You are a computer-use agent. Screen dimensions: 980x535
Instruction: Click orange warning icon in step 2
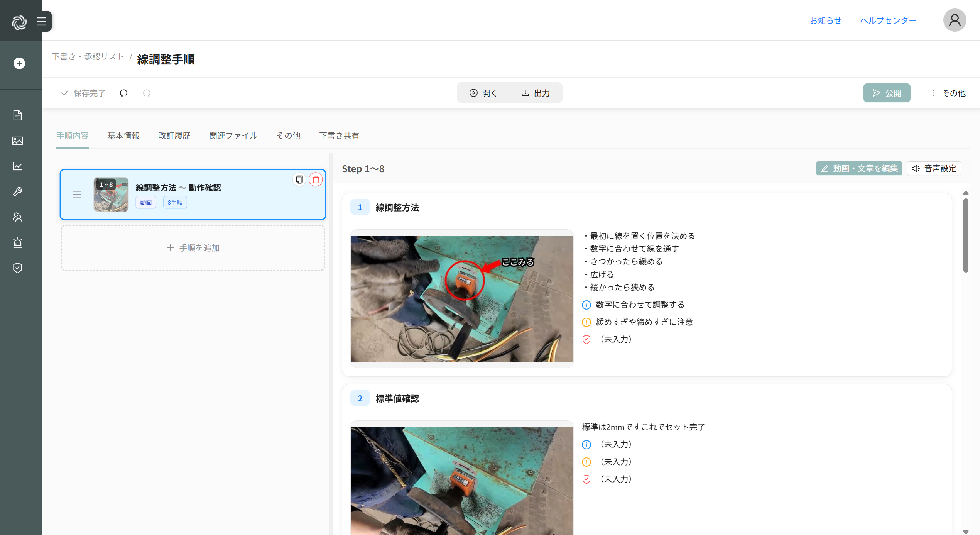click(x=586, y=462)
